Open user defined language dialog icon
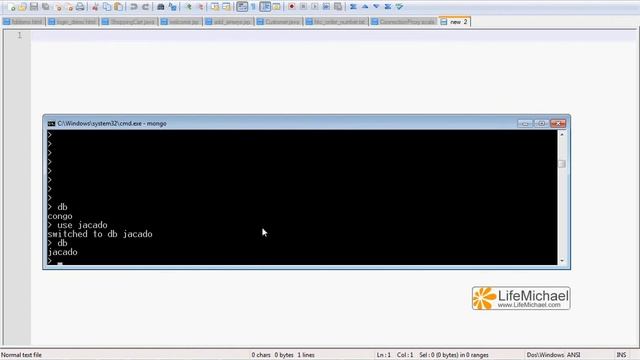This screenshot has width=640, height=360. pyautogui.click(x=276, y=7)
